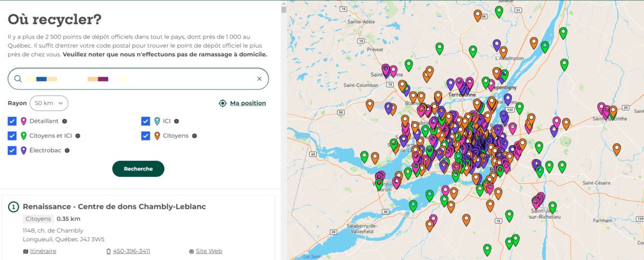
Task: Click info icon beside ICI filter
Action: [x=176, y=121]
